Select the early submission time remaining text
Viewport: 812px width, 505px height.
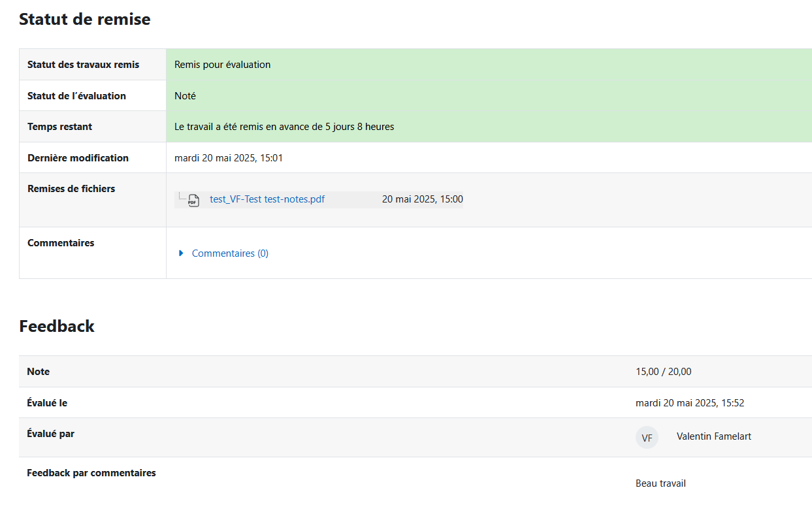coord(284,127)
